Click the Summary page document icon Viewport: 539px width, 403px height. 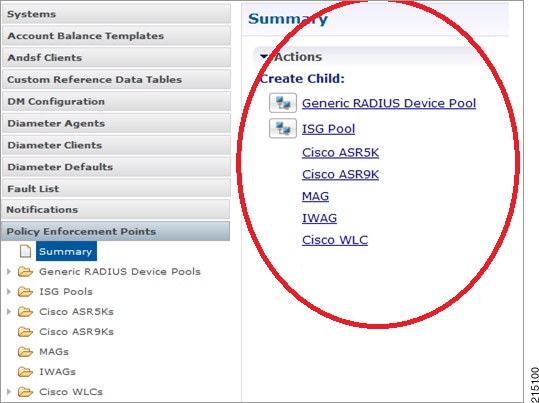pyautogui.click(x=25, y=251)
